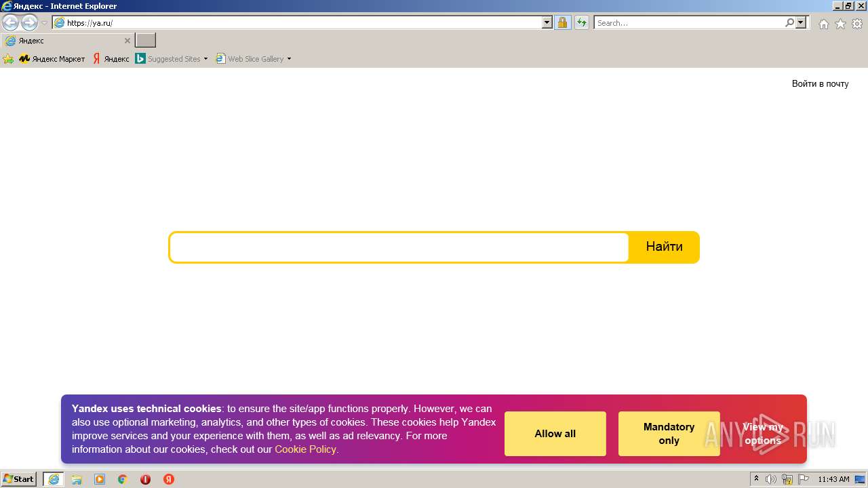Image resolution: width=868 pixels, height=488 pixels.
Task: Open the Cookie Policy link
Action: 305,449
